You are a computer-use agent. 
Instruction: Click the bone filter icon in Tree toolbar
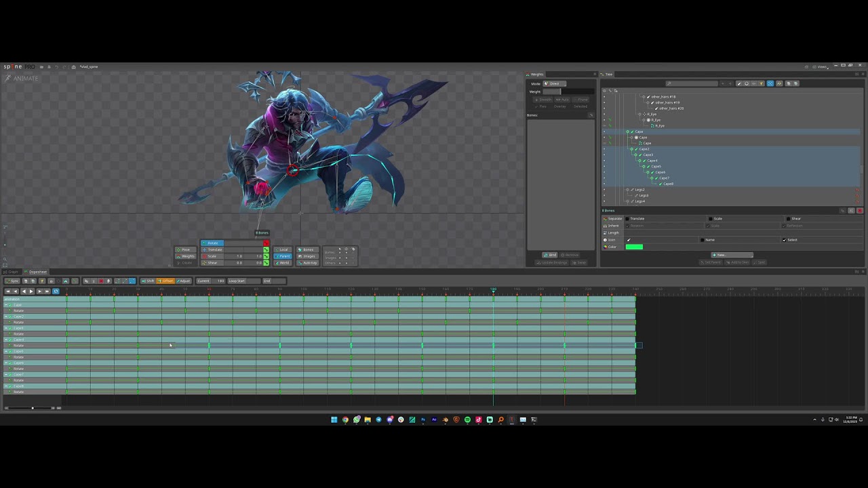click(739, 83)
